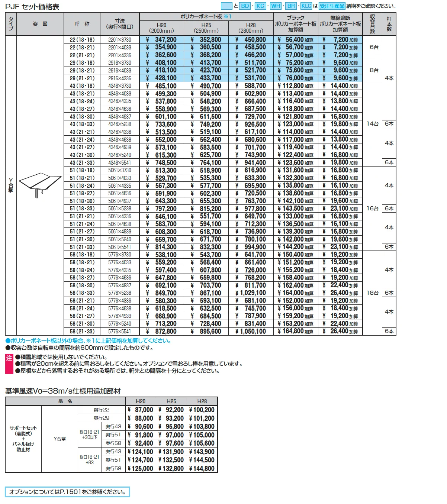
Task: Click the ※1 footnote marker in header
Action: (x=228, y=16)
